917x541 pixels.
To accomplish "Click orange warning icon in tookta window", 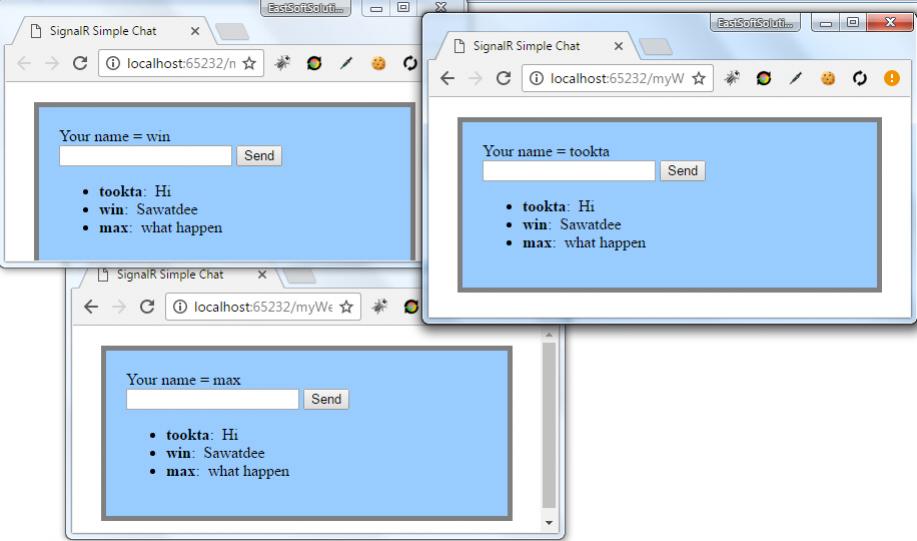I will point(891,78).
